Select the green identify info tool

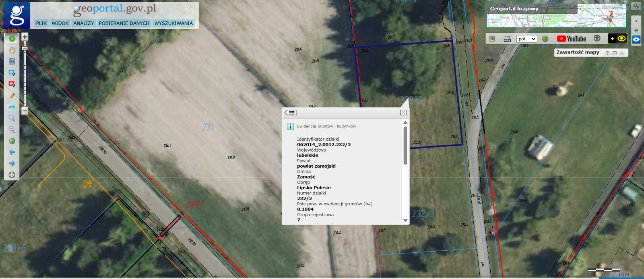pyautogui.click(x=12, y=39)
